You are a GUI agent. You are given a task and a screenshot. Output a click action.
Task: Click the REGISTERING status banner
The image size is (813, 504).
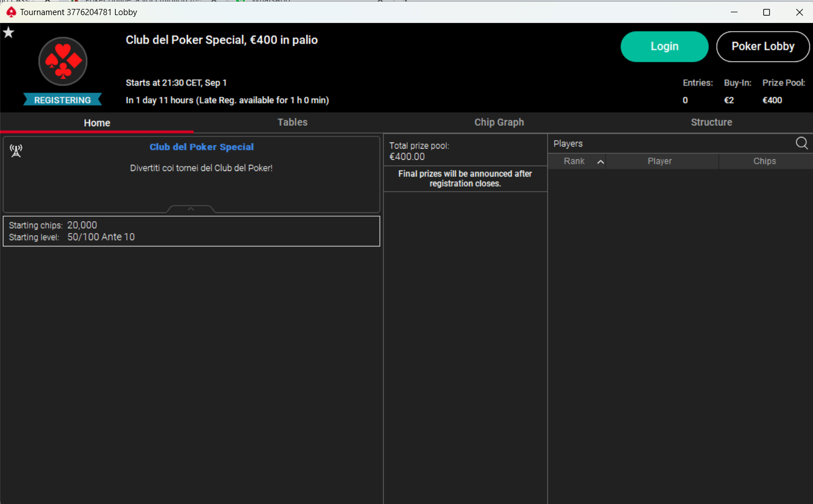pos(63,99)
